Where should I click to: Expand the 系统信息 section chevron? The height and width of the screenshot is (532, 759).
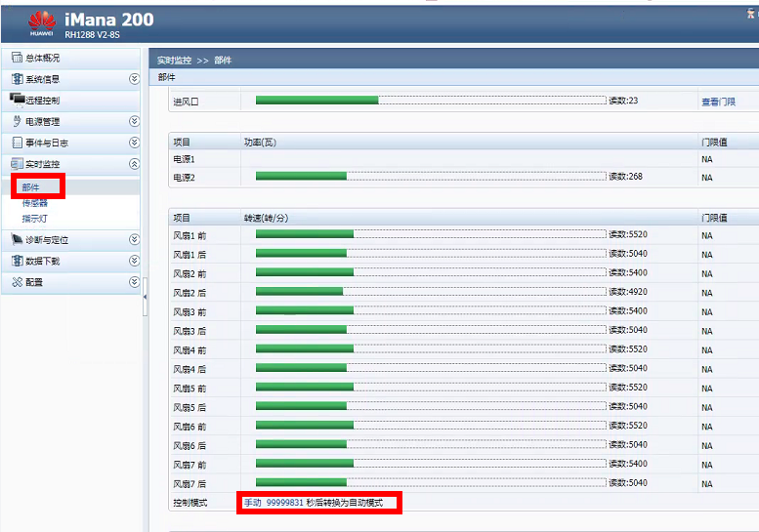pos(134,79)
